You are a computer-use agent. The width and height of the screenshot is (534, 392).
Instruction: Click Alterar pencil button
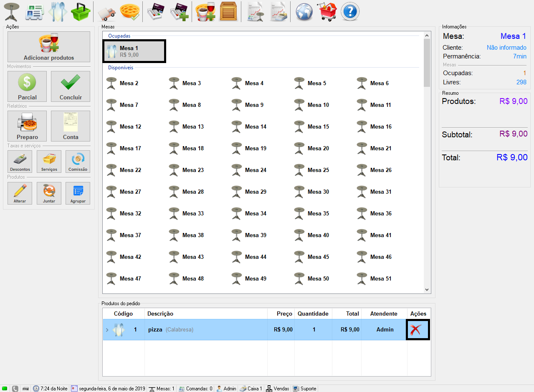(20, 193)
